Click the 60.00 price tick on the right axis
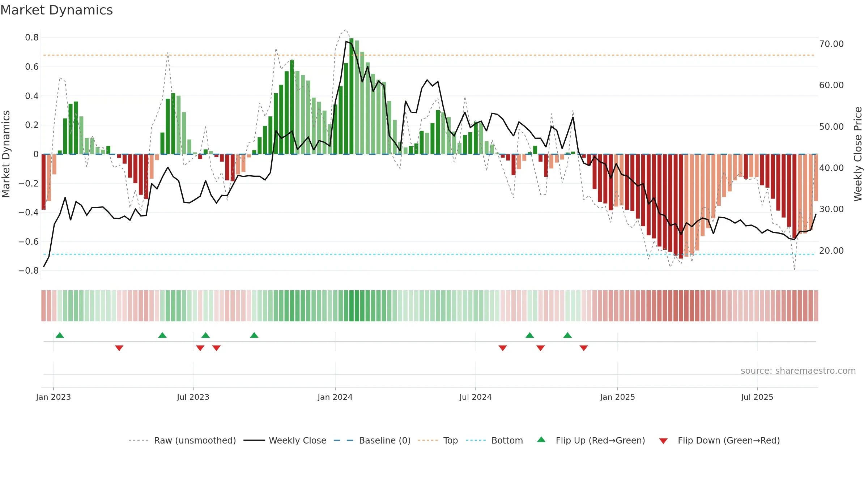The width and height of the screenshot is (868, 488). click(831, 85)
